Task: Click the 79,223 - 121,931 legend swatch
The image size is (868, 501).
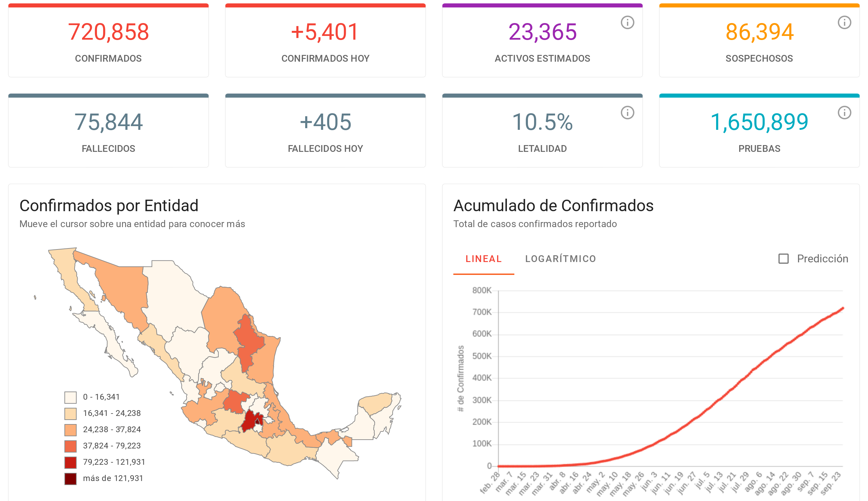Action: [71, 462]
